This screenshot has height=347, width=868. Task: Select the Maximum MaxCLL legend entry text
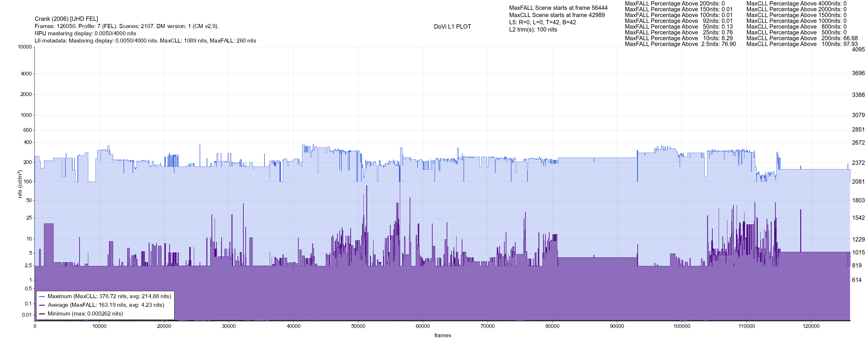[109, 296]
